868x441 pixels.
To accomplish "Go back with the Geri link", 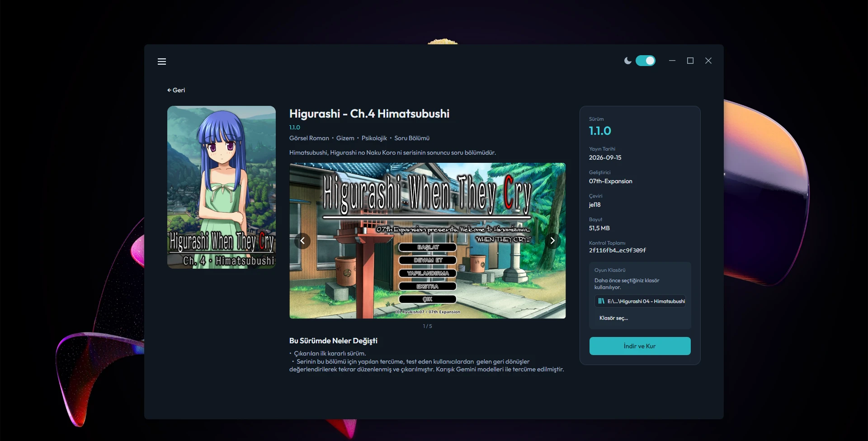I will point(176,90).
